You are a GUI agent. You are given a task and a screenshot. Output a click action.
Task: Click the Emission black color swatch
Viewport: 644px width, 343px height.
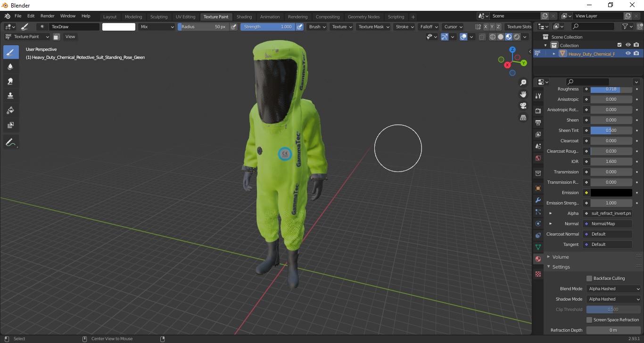click(x=611, y=193)
